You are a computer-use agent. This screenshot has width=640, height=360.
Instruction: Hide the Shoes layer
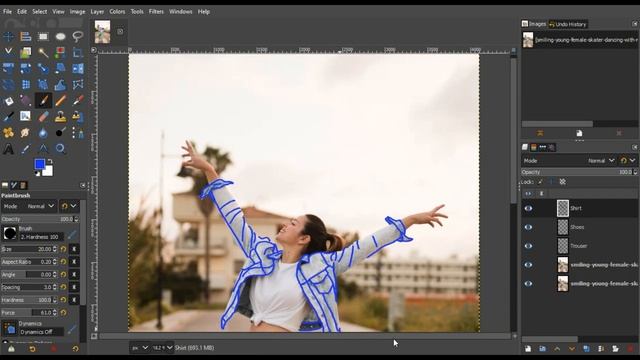point(528,227)
